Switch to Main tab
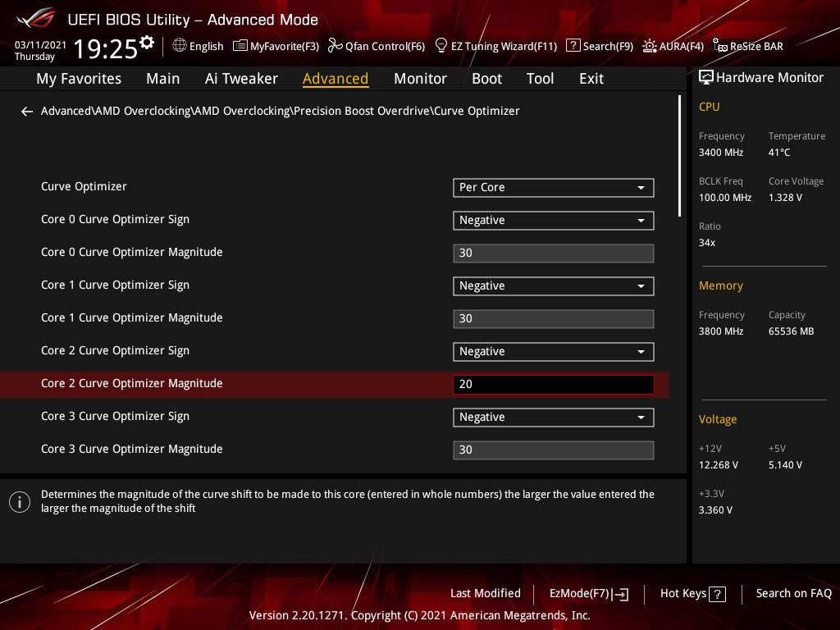The width and height of the screenshot is (840, 630). click(163, 79)
